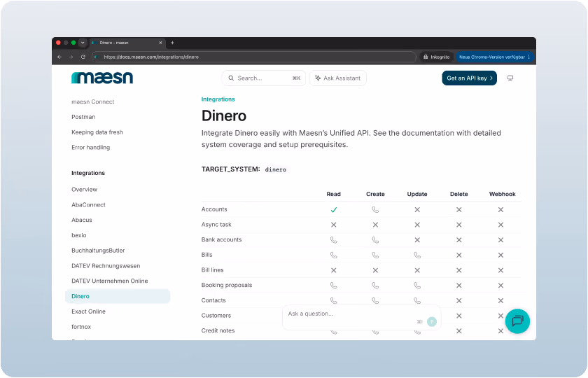
Task: Open Error handling page
Action: 90,148
